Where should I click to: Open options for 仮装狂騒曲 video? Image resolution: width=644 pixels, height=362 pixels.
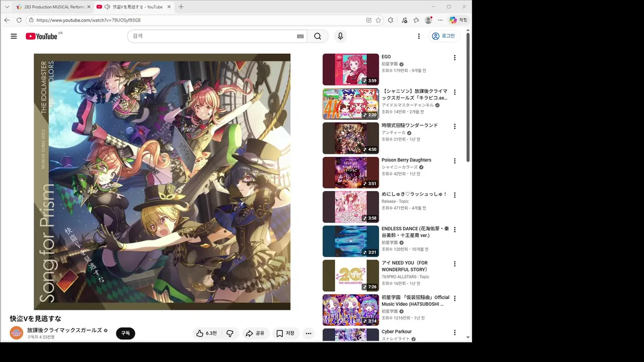pyautogui.click(x=454, y=298)
